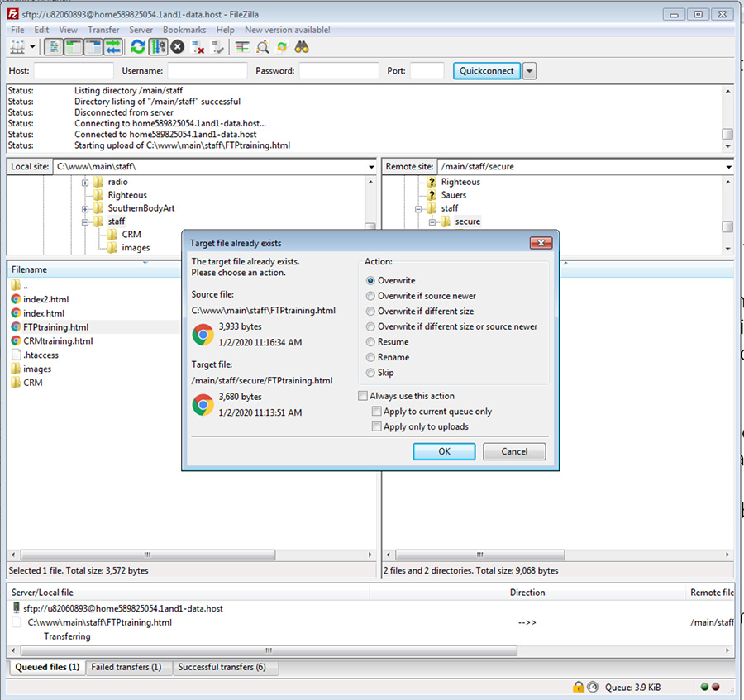Expand the Local site path dropdown
744x700 pixels.
[x=371, y=167]
